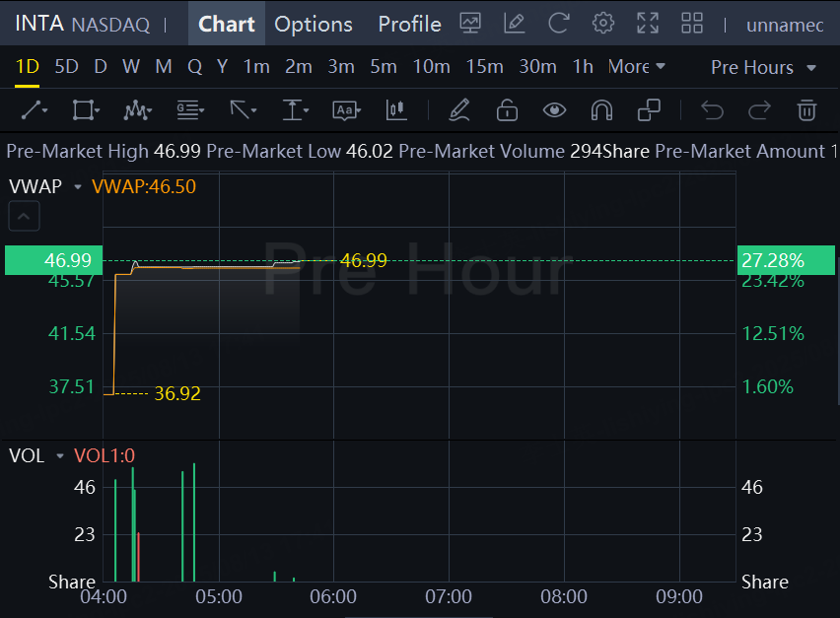Activate the pencil drawing mode
The height and width of the screenshot is (618, 840).
(459, 110)
